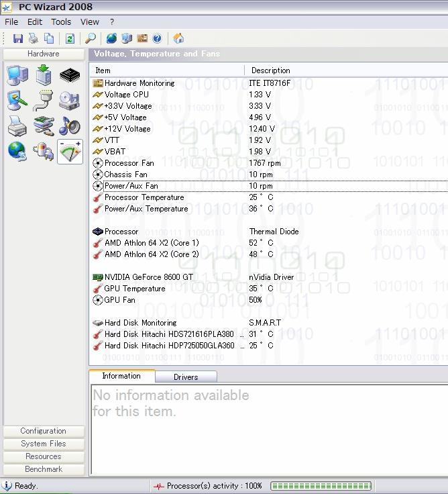Expand the System Files section

click(44, 444)
